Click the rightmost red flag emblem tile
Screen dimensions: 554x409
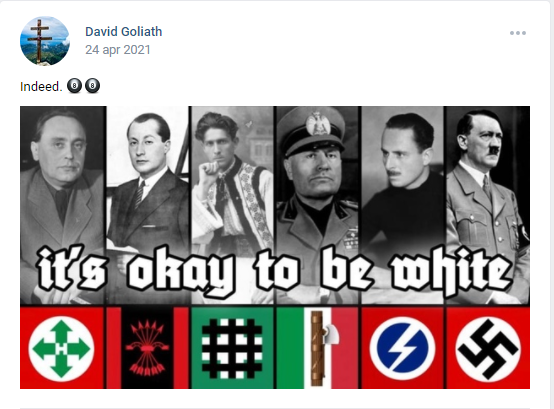point(488,348)
